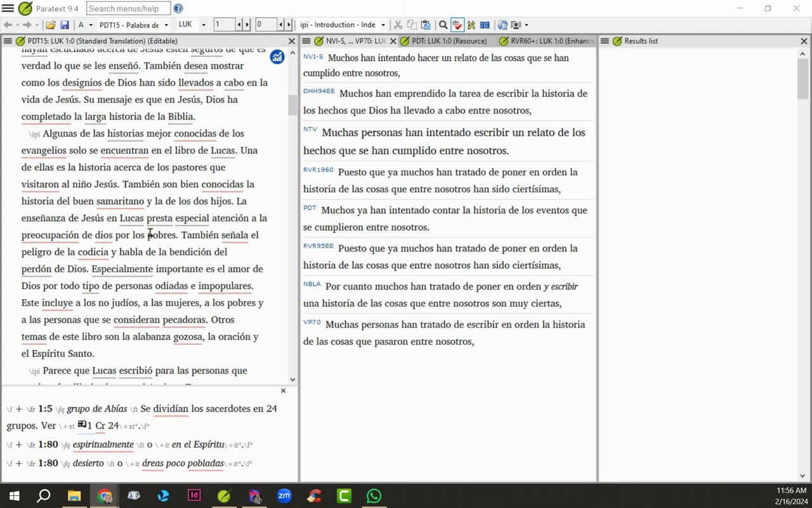
Task: Click the RVR1960 version label
Action: click(318, 170)
